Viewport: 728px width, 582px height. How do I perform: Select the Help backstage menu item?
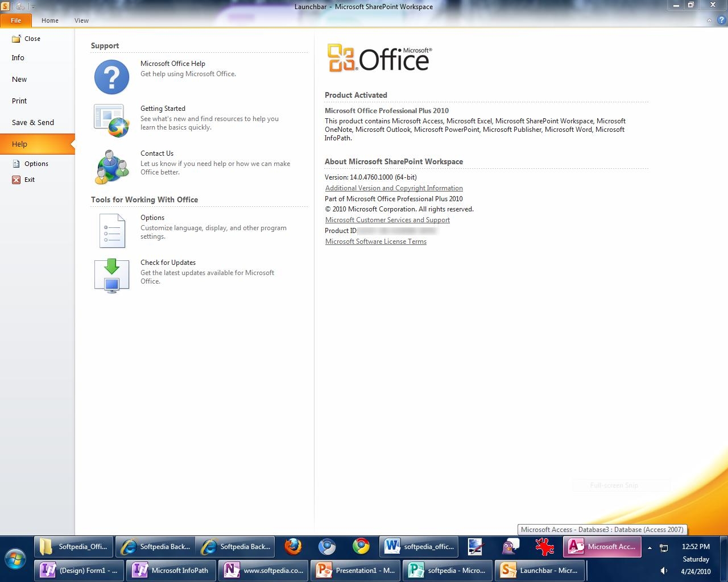[38, 144]
